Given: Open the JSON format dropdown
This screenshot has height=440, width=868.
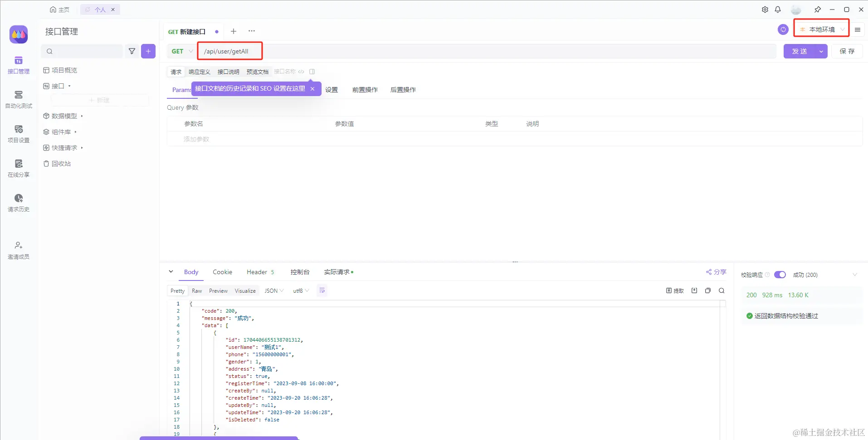Looking at the screenshot, I should (274, 291).
